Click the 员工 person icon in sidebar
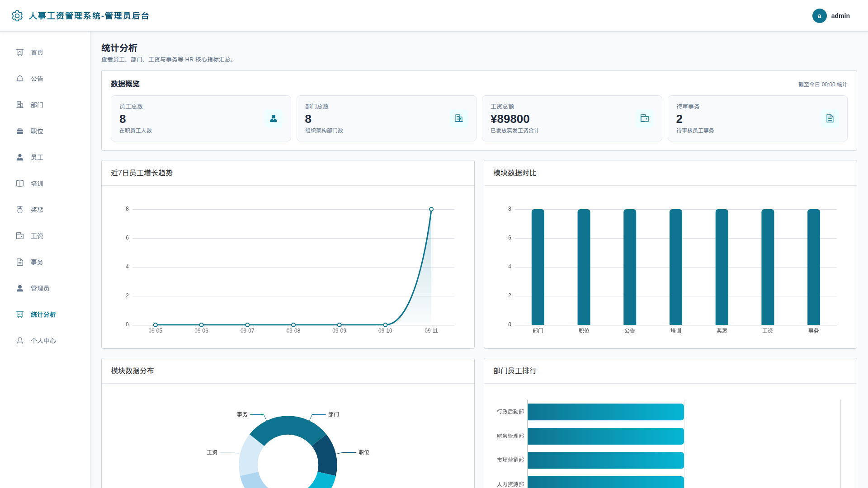The height and width of the screenshot is (488, 868). click(20, 157)
